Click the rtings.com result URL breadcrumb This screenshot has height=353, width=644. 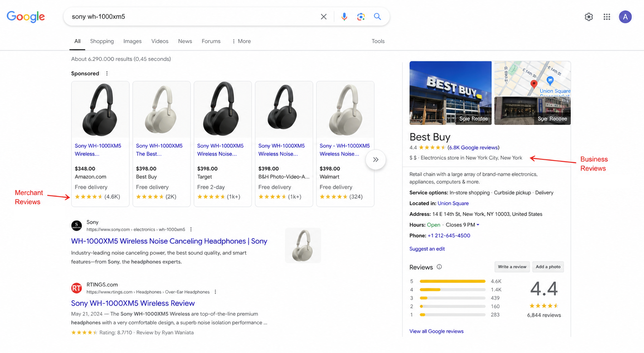(148, 292)
